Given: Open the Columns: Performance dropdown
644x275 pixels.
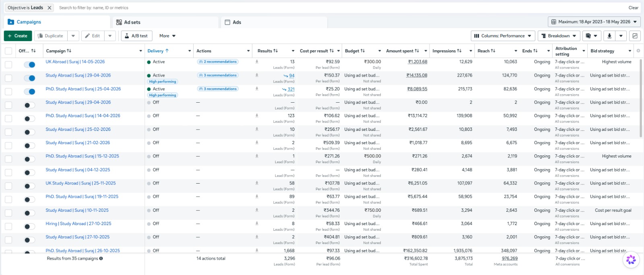Looking at the screenshot, I should (x=503, y=36).
